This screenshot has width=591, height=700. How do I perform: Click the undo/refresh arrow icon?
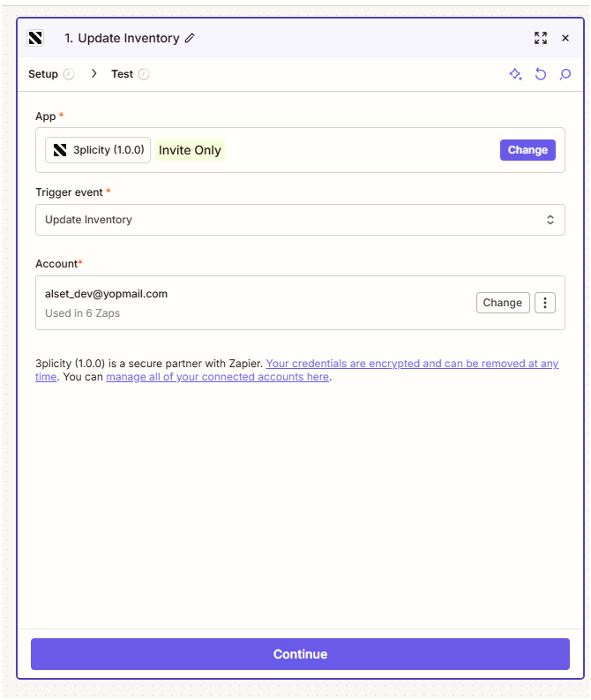pos(541,74)
